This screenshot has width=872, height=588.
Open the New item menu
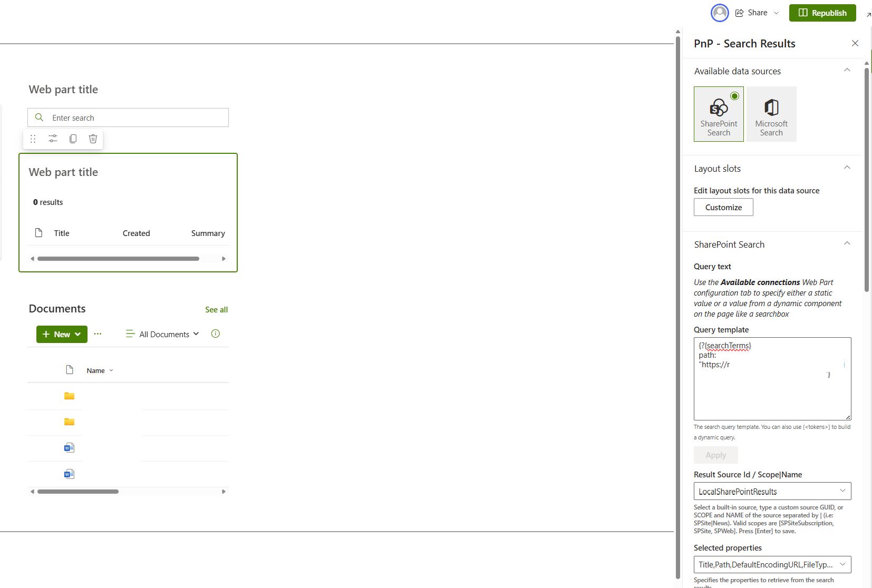61,334
